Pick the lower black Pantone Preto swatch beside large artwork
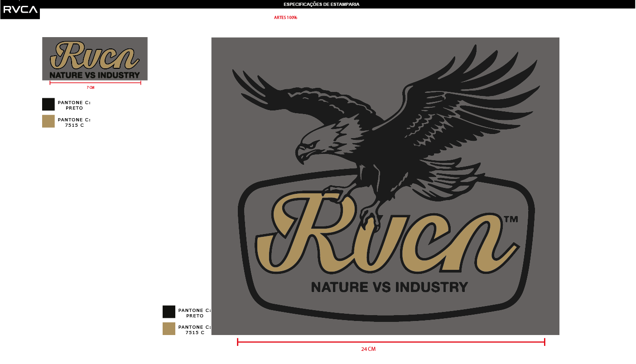The image size is (636, 364). [169, 312]
